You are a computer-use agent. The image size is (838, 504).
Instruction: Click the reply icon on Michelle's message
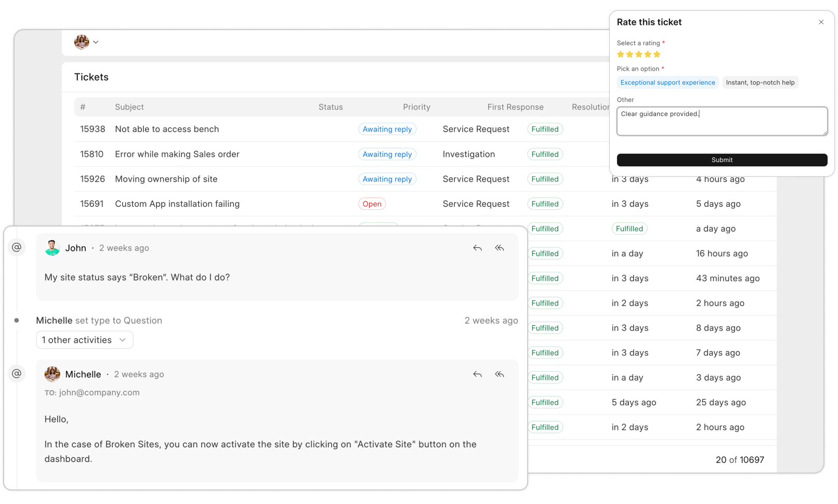pos(477,374)
